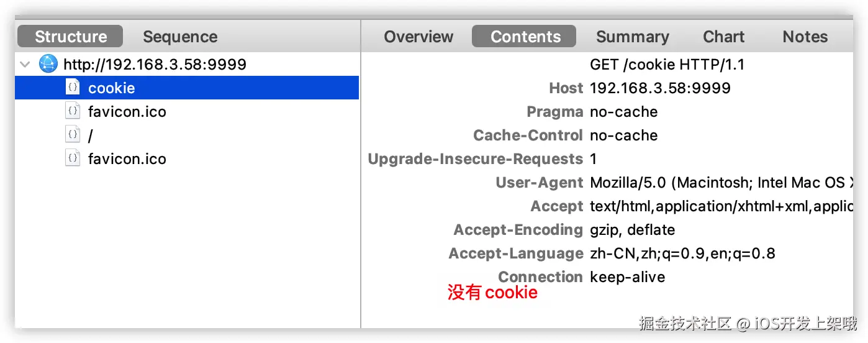The height and width of the screenshot is (343, 868).
Task: Select the cookie request in the tree
Action: pos(112,88)
